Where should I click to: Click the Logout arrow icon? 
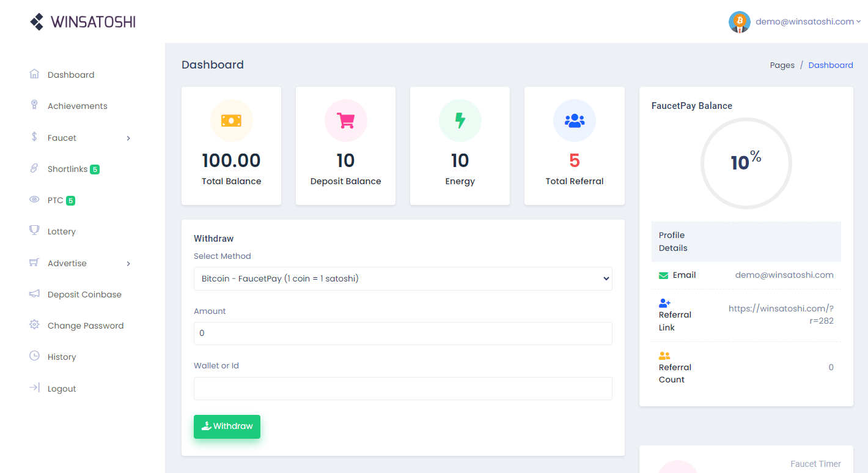34,388
